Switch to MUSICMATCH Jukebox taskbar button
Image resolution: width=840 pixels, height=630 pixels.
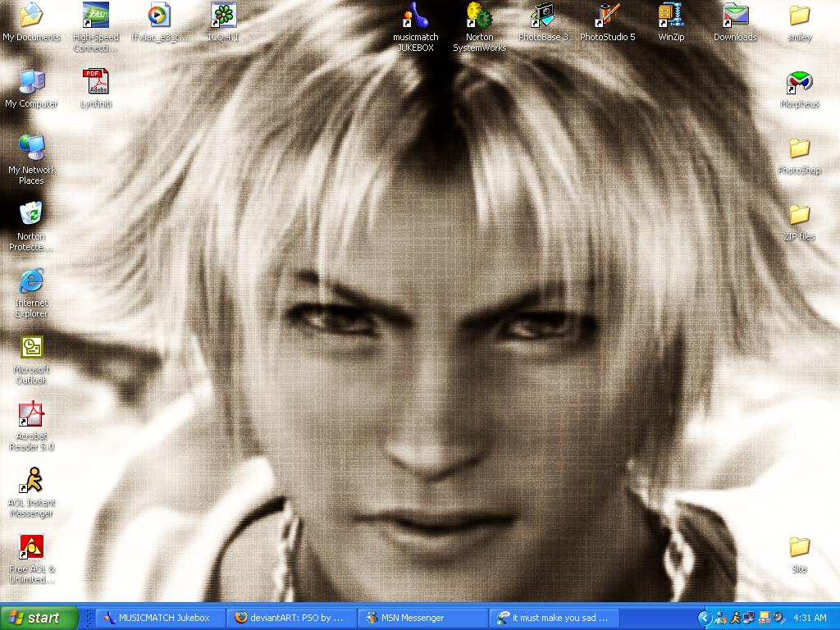(x=158, y=618)
